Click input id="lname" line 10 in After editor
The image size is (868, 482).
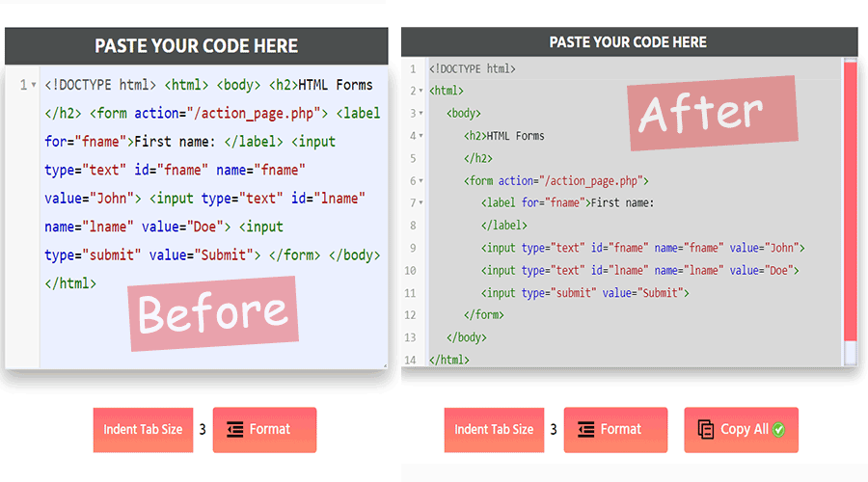tap(640, 271)
